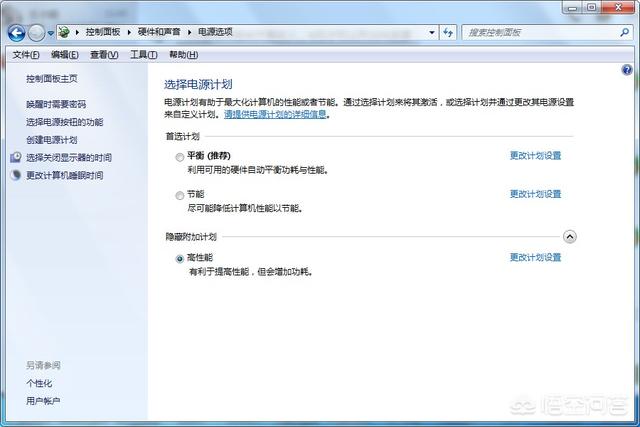Click 更改计划设置 for 高性能 plan
This screenshot has width=640, height=427.
click(536, 257)
